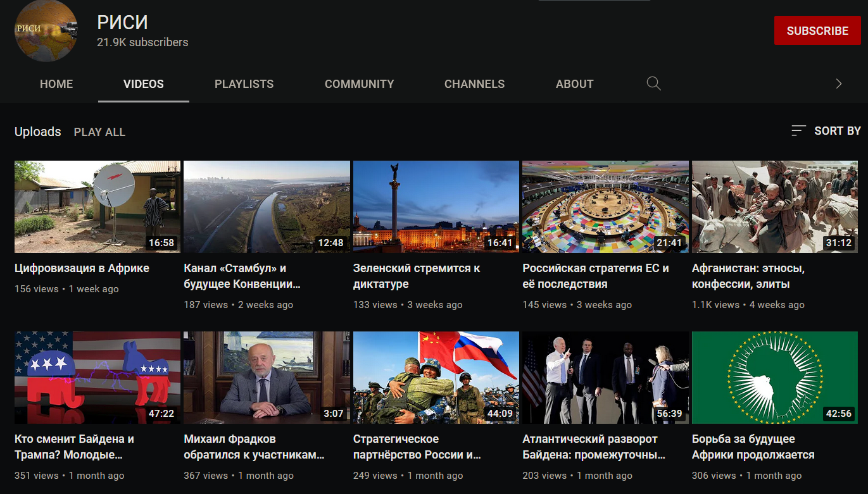Open the Михаил Фрадков video thumbnail
The height and width of the screenshot is (494, 868).
point(267,378)
